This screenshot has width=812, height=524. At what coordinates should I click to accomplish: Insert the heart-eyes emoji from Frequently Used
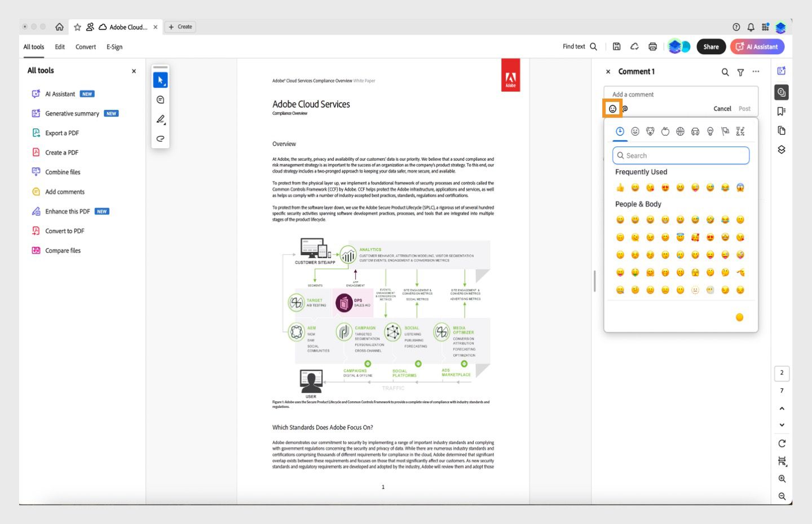[x=665, y=188]
